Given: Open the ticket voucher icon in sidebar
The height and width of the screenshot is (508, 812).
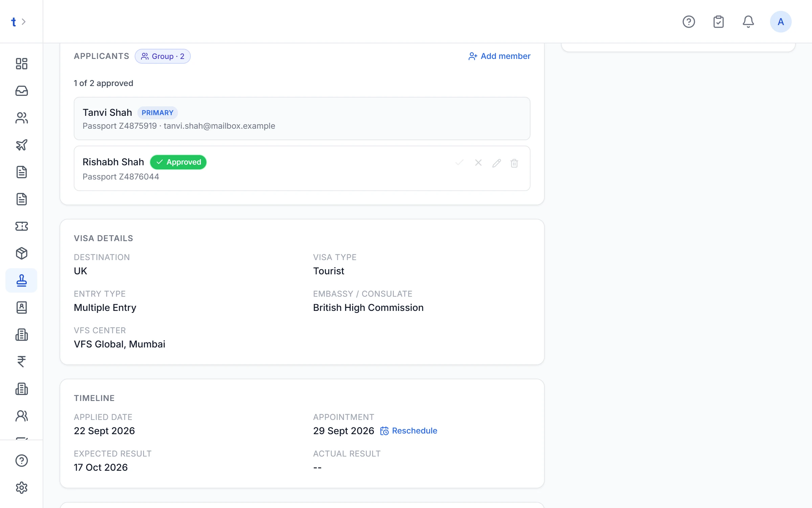Looking at the screenshot, I should (x=22, y=226).
